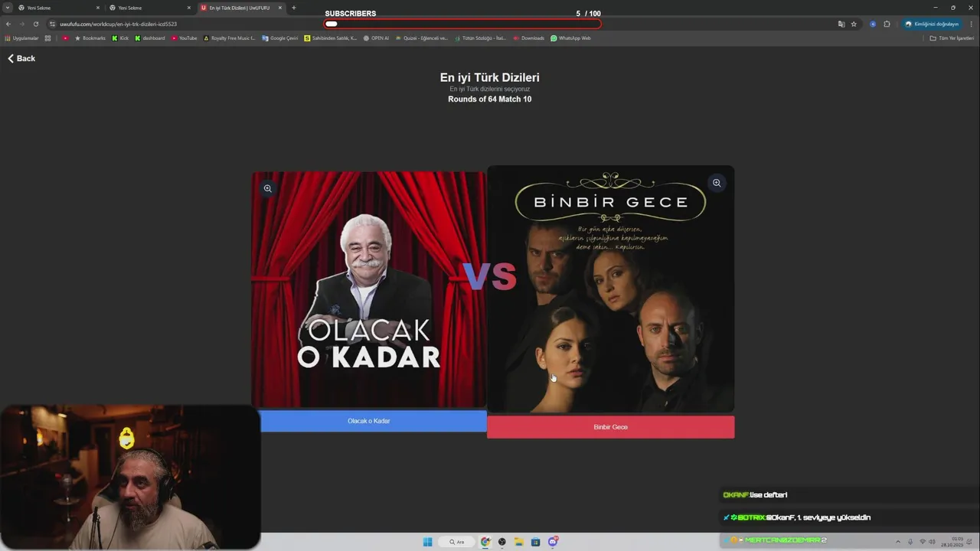The width and height of the screenshot is (980, 551).
Task: Zoom the Binbir Gece poster
Action: [x=717, y=183]
